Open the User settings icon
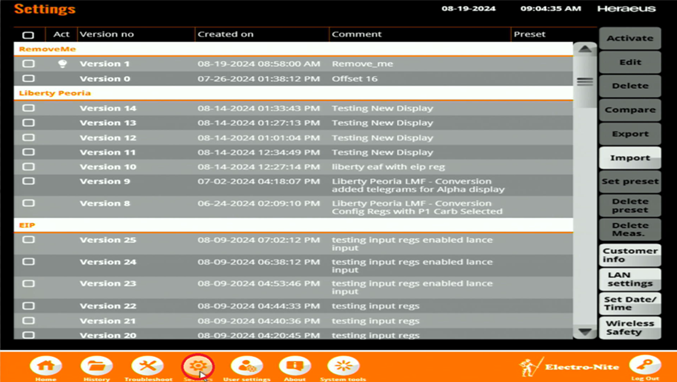 (247, 366)
